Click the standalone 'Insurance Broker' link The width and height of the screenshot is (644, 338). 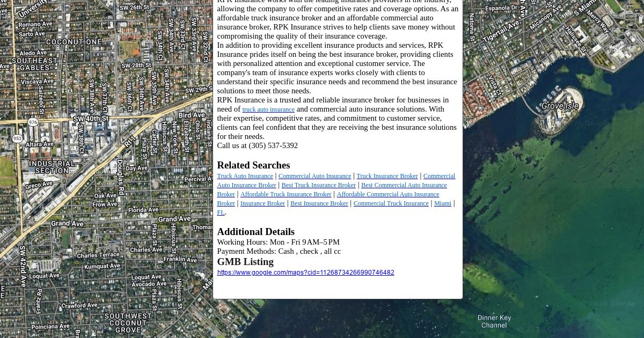tap(262, 203)
